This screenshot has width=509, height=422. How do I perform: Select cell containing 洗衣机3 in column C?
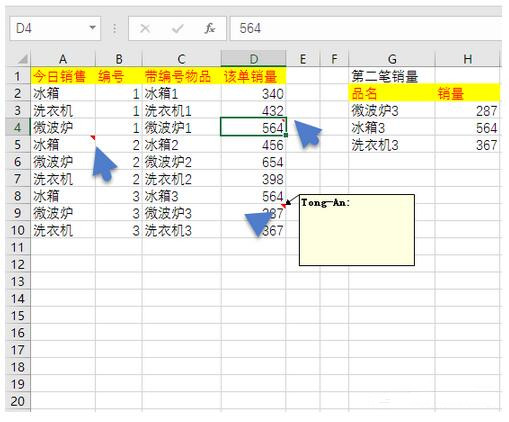[181, 230]
